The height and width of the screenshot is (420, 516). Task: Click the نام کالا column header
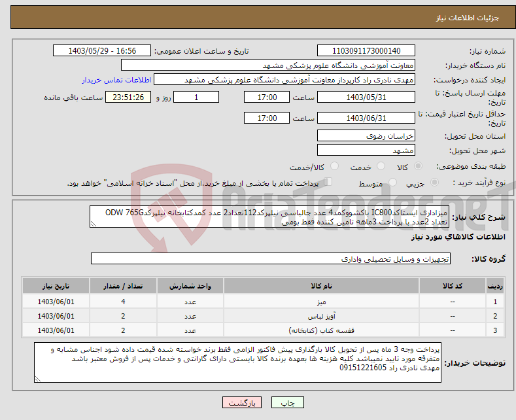coord(321,286)
